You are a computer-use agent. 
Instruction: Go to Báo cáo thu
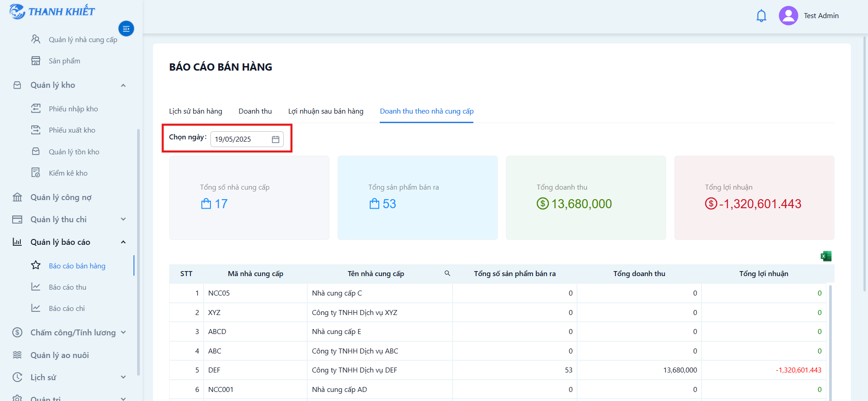[67, 287]
